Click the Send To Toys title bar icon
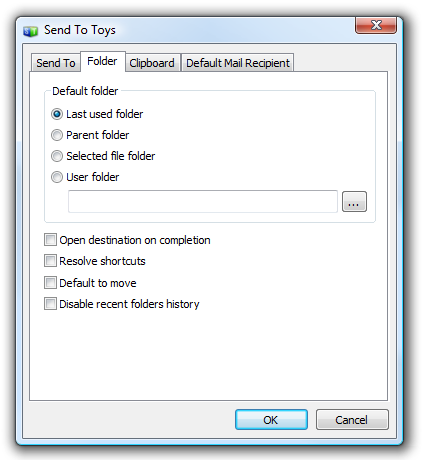This screenshot has width=422, height=460. click(x=30, y=32)
